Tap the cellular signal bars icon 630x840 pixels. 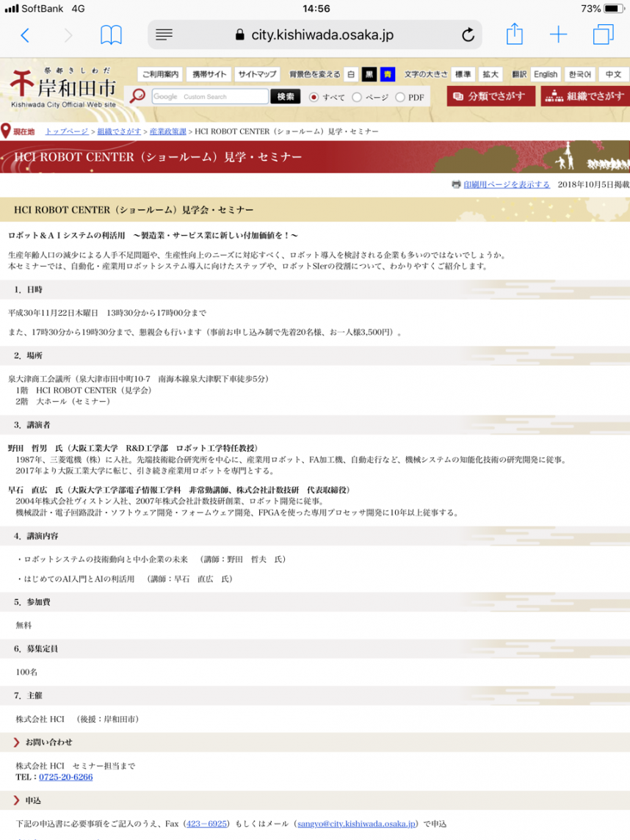click(x=11, y=9)
